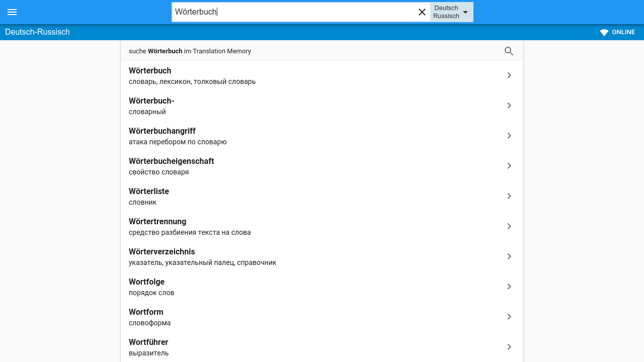Open chevron for Wörterverzeichnis entry
This screenshot has height=362, width=644.
tap(509, 256)
